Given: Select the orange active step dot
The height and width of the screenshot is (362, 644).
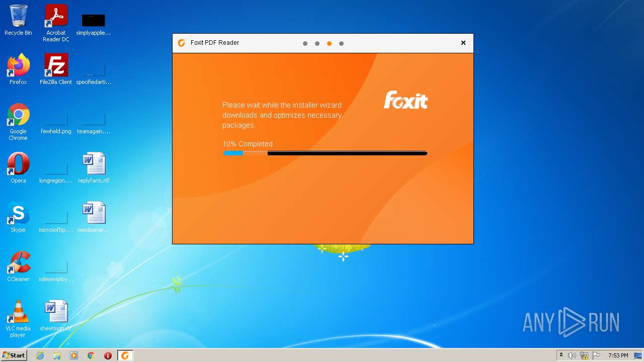Looking at the screenshot, I should coord(329,43).
